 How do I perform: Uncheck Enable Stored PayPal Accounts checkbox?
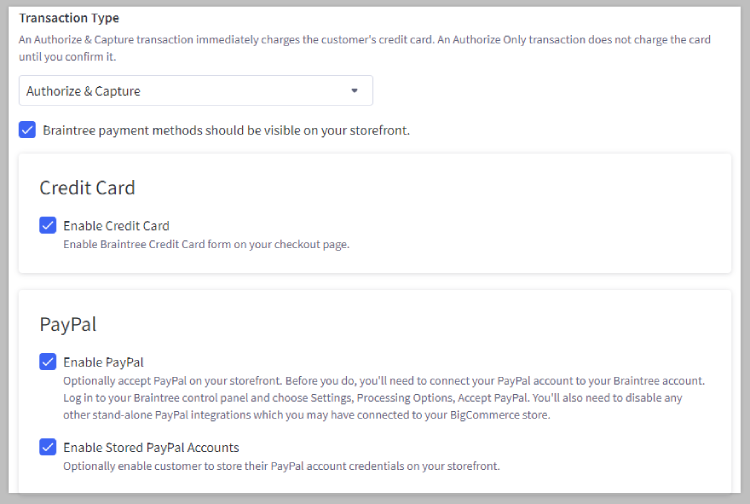[x=47, y=447]
